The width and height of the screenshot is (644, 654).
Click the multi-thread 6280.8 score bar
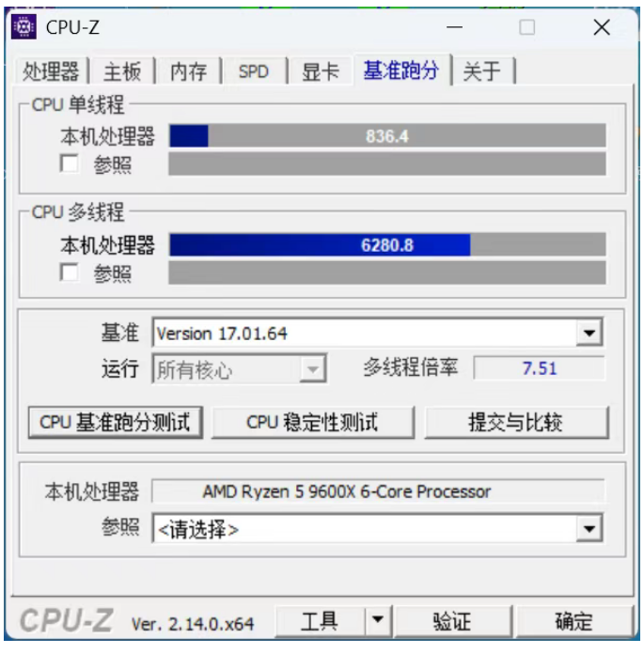[387, 244]
